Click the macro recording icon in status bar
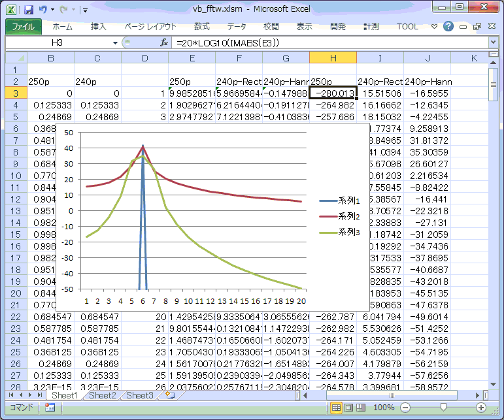The height and width of the screenshot is (420, 504). click(50, 408)
